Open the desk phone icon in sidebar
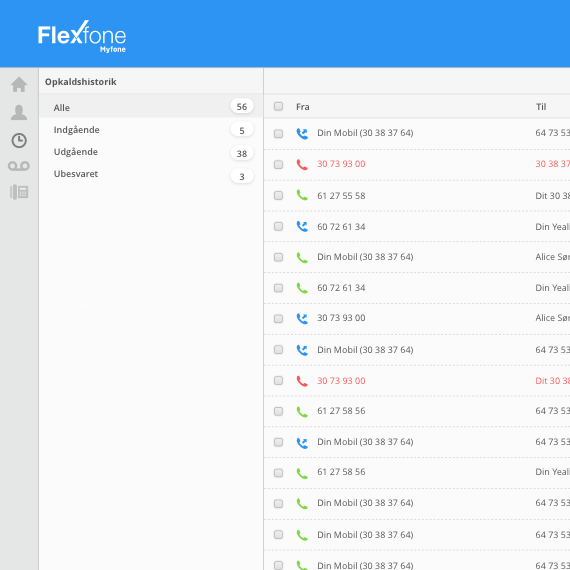 [x=19, y=192]
